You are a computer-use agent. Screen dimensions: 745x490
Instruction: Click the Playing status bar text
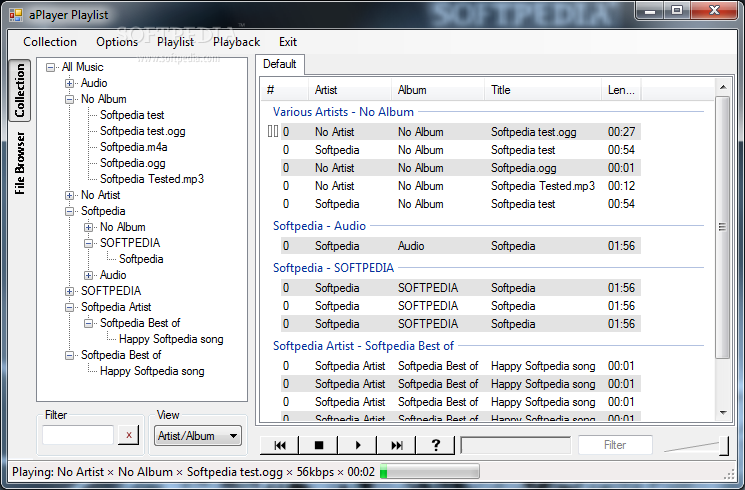click(x=193, y=472)
